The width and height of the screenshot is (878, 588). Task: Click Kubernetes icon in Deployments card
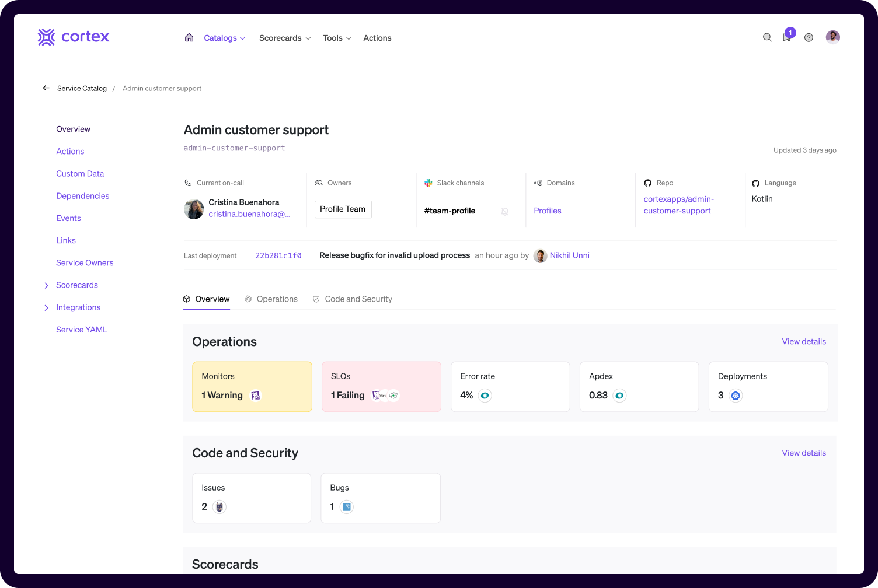736,395
